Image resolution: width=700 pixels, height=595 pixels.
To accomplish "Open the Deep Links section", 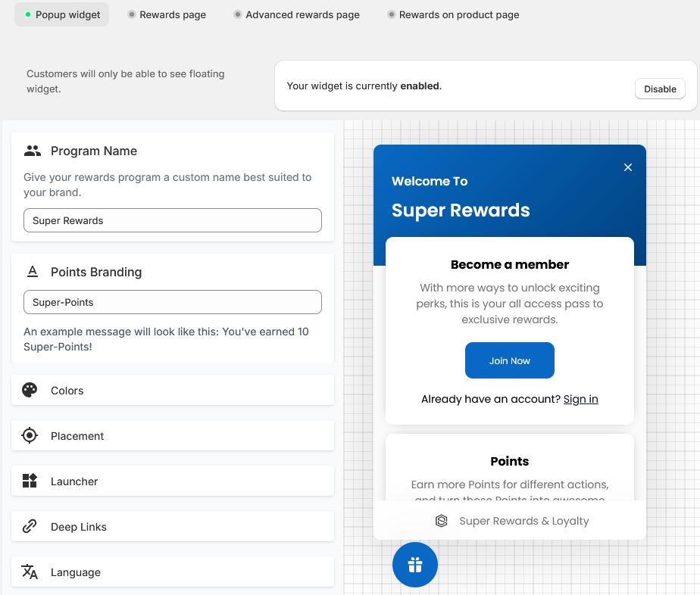I will tap(173, 527).
